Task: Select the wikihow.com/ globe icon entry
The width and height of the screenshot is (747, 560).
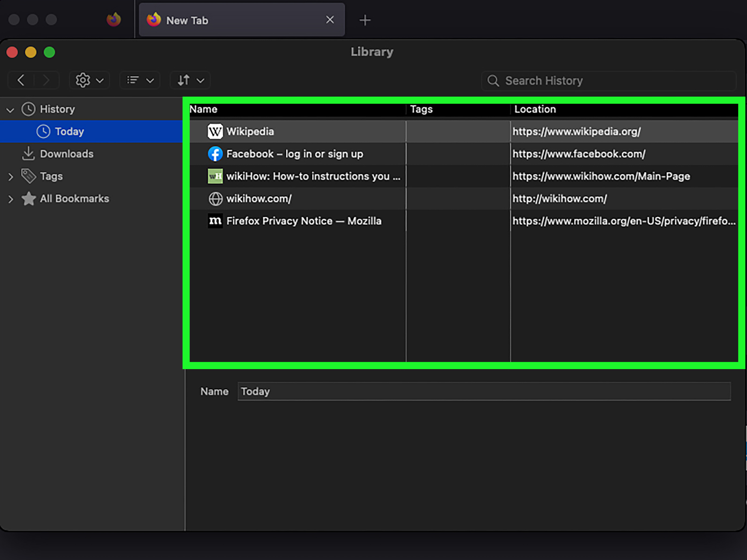Action: tap(215, 199)
